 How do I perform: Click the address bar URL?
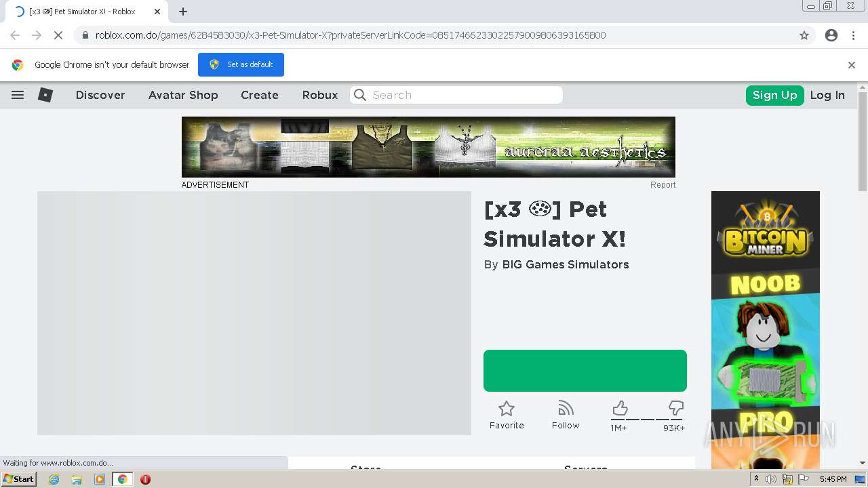(x=351, y=35)
